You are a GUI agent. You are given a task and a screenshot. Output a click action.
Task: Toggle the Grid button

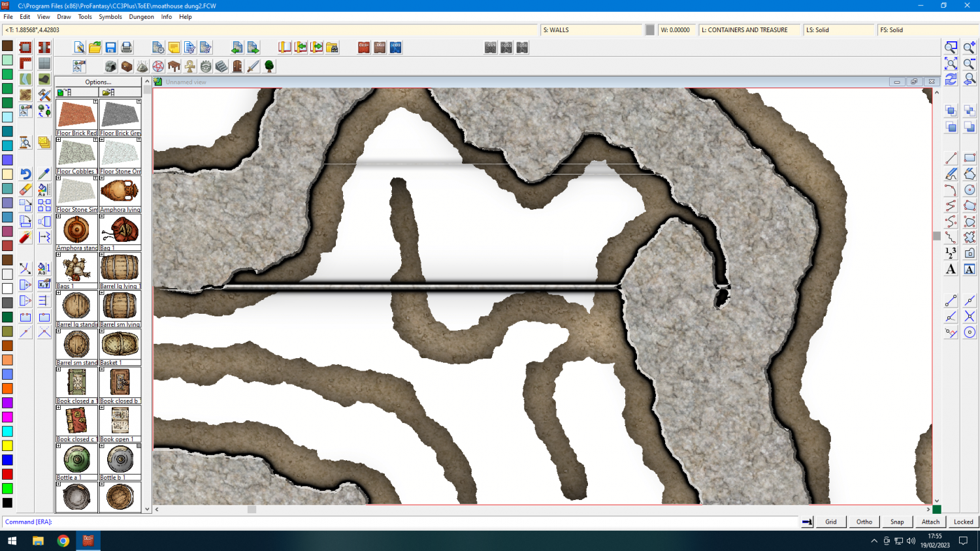tap(831, 522)
